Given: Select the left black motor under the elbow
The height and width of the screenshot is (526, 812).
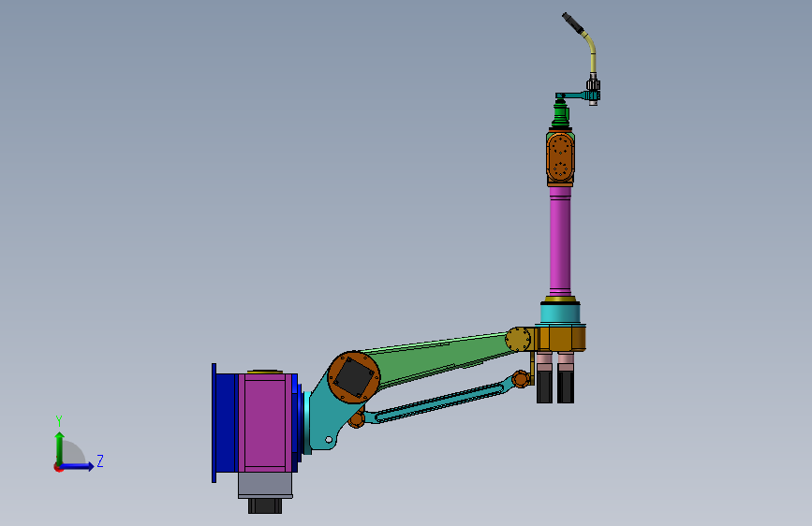Looking at the screenshot, I should (544, 386).
